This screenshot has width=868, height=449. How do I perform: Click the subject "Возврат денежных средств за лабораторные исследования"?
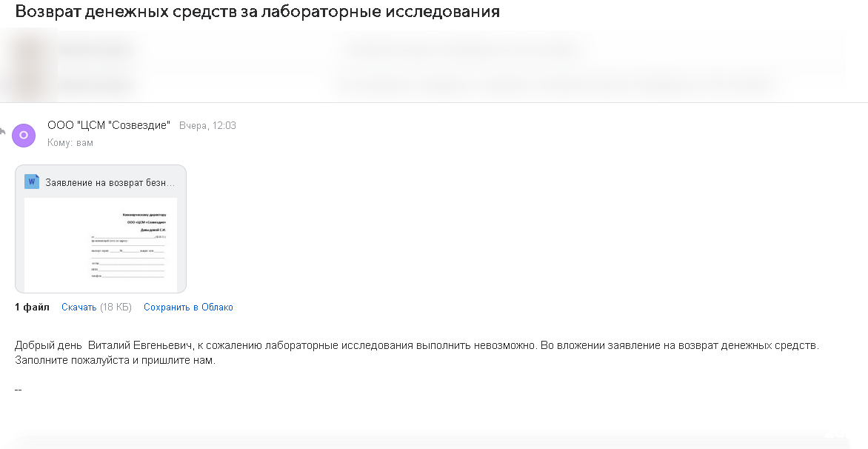[x=257, y=12]
